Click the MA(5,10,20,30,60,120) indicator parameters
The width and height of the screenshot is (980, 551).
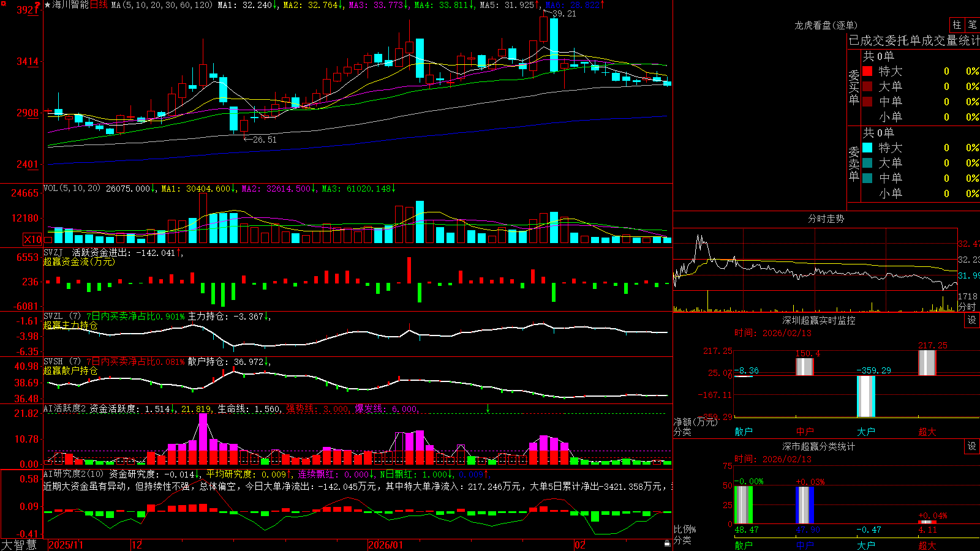(162, 5)
